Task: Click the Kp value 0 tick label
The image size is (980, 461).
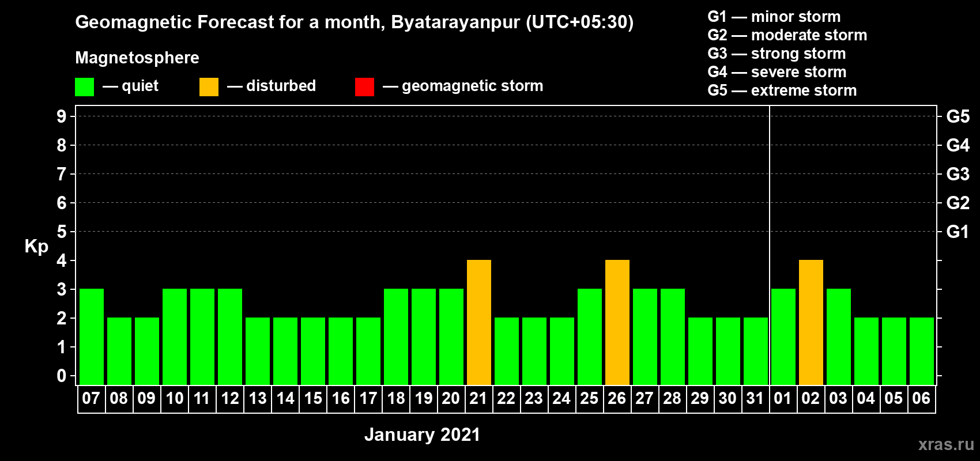Action: (62, 376)
